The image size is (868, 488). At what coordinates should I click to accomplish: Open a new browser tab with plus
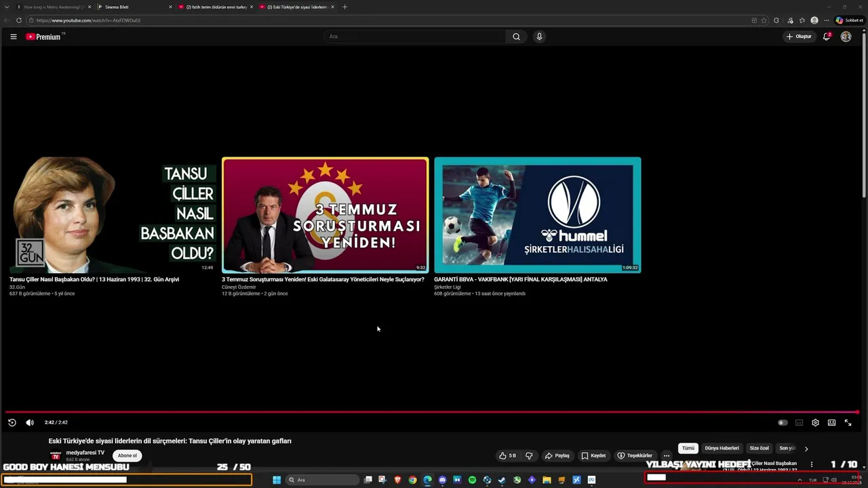pos(344,7)
